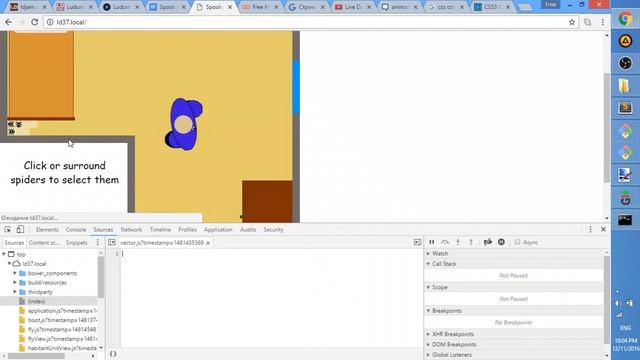The width and height of the screenshot is (640, 360).
Task: Click the blue character in the game
Action: pos(184,124)
